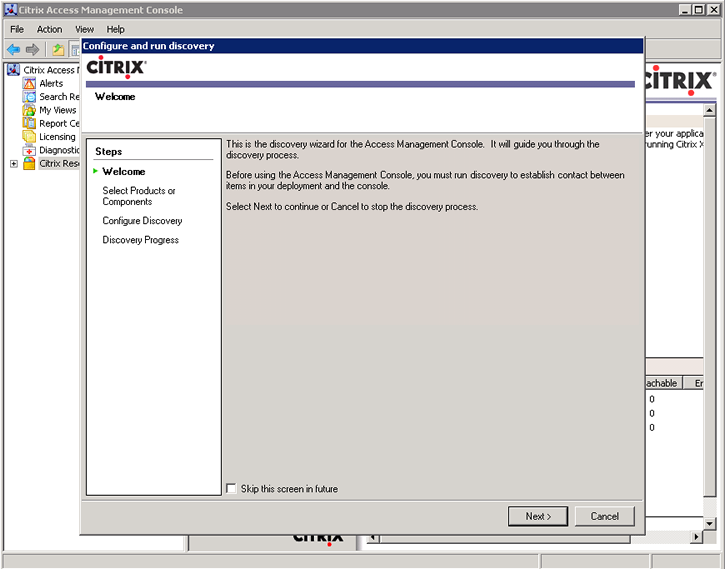Click the scroll up arrow in console pane
Image resolution: width=725 pixels, height=569 pixels.
709,110
